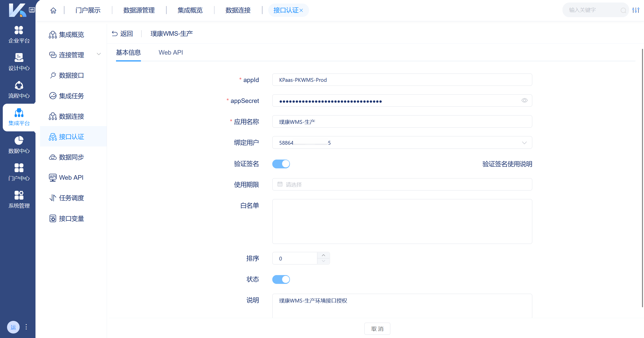
Task: Reveal the appSecret value with the eye icon
Action: (x=524, y=100)
